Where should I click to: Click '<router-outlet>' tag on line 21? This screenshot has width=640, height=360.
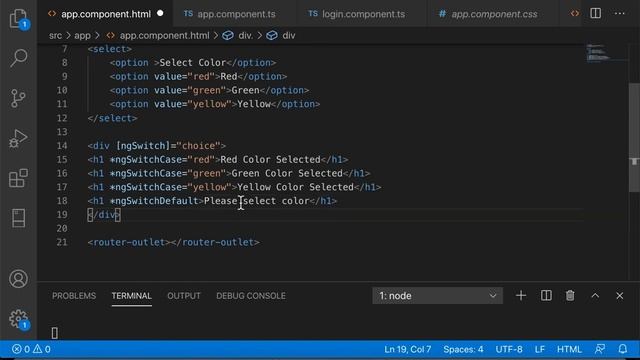pos(129,242)
